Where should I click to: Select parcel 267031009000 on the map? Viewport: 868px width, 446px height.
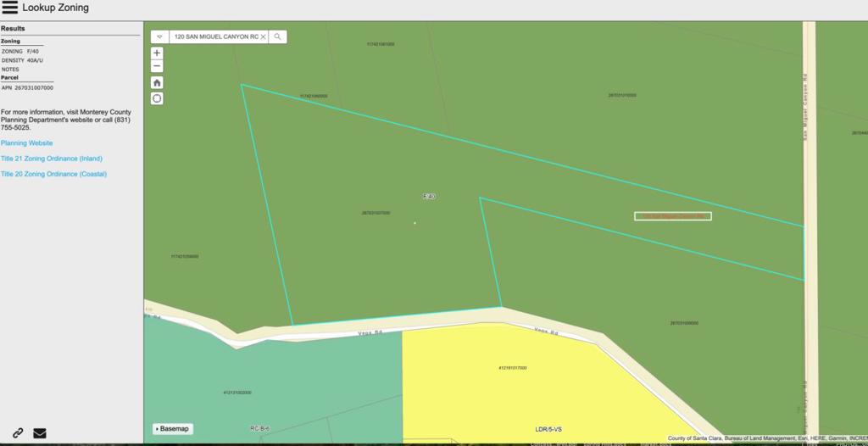pyautogui.click(x=683, y=323)
